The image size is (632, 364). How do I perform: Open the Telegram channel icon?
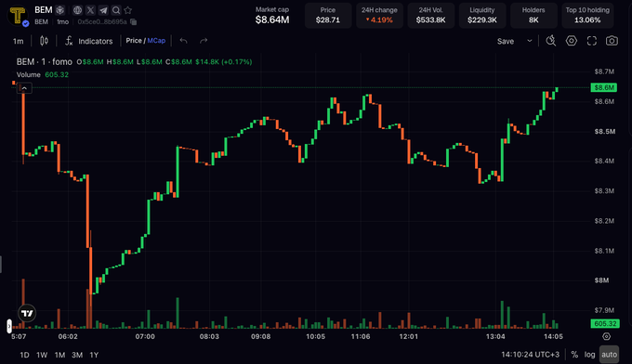click(103, 10)
